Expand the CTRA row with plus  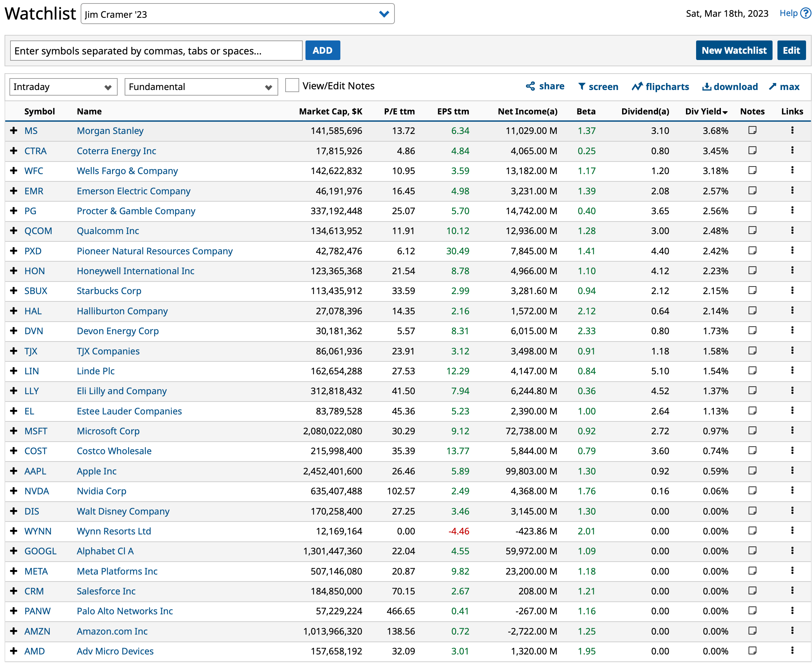pyautogui.click(x=14, y=150)
